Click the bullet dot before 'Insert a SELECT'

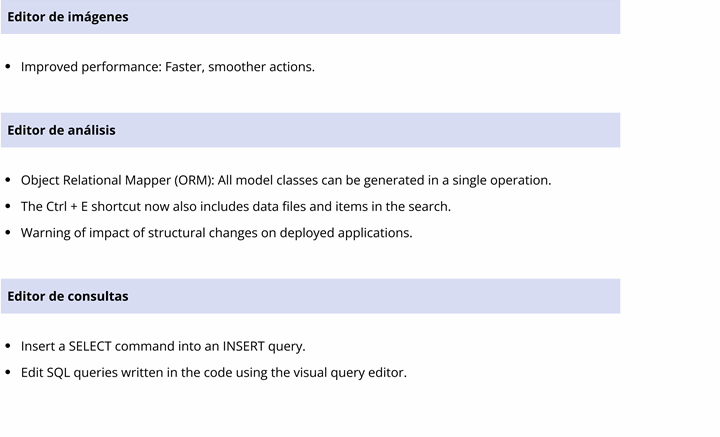coord(8,346)
